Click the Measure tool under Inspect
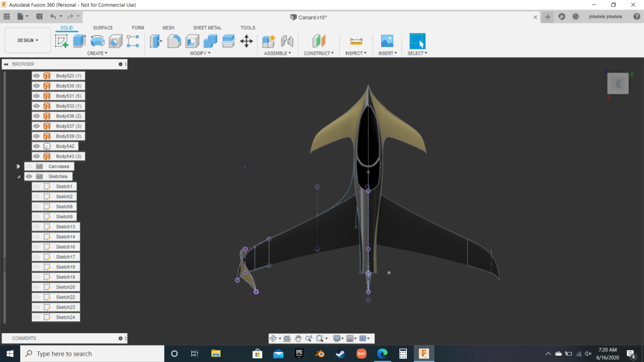644x362 pixels. pyautogui.click(x=356, y=41)
